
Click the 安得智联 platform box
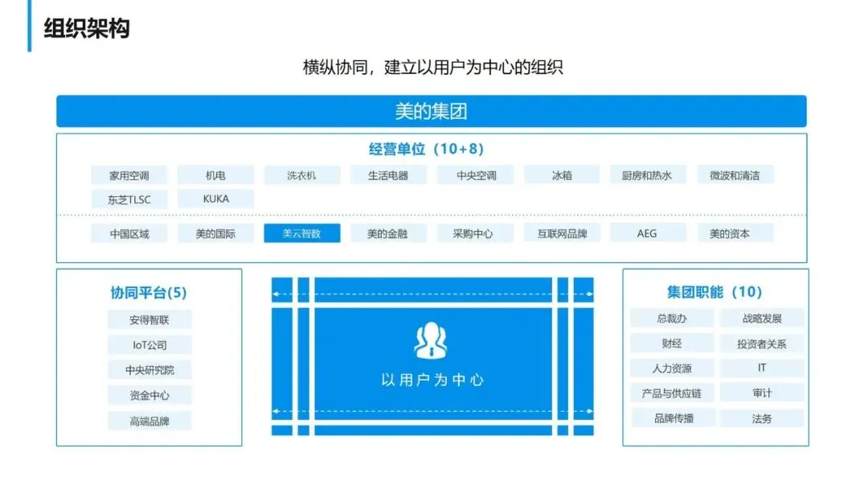149,319
